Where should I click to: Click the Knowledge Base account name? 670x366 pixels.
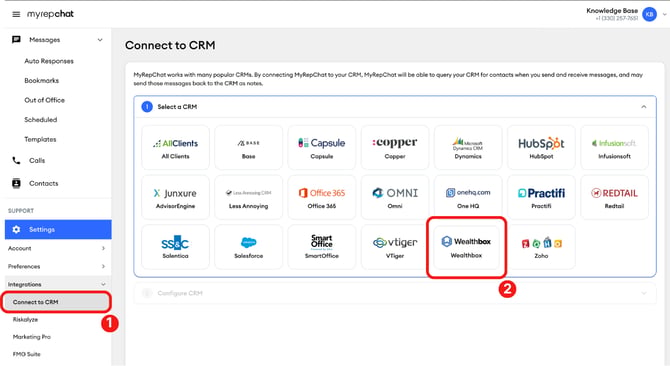(612, 11)
